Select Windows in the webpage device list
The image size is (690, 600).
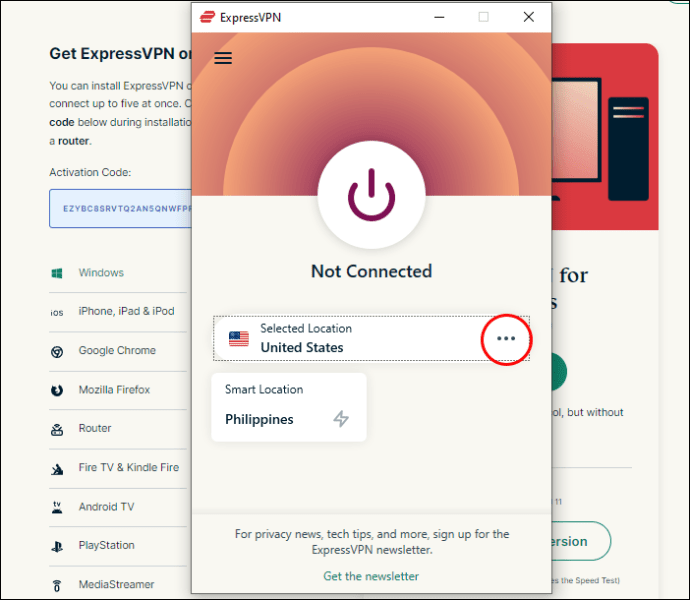pyautogui.click(x=101, y=272)
